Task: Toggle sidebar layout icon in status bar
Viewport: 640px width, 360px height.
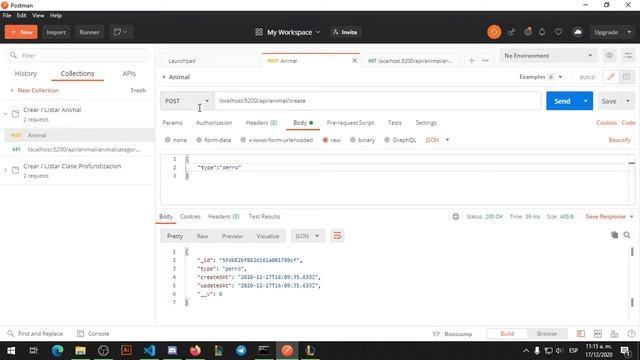Action: pos(581,334)
